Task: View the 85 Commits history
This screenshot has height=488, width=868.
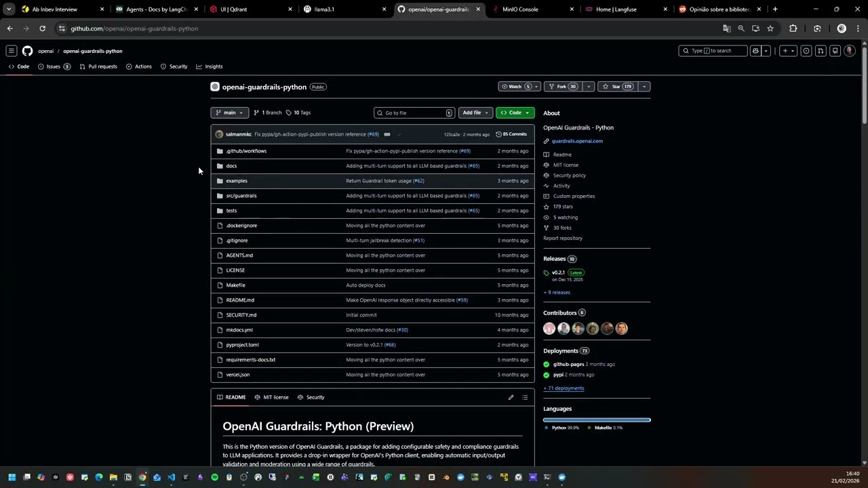Action: 511,134
